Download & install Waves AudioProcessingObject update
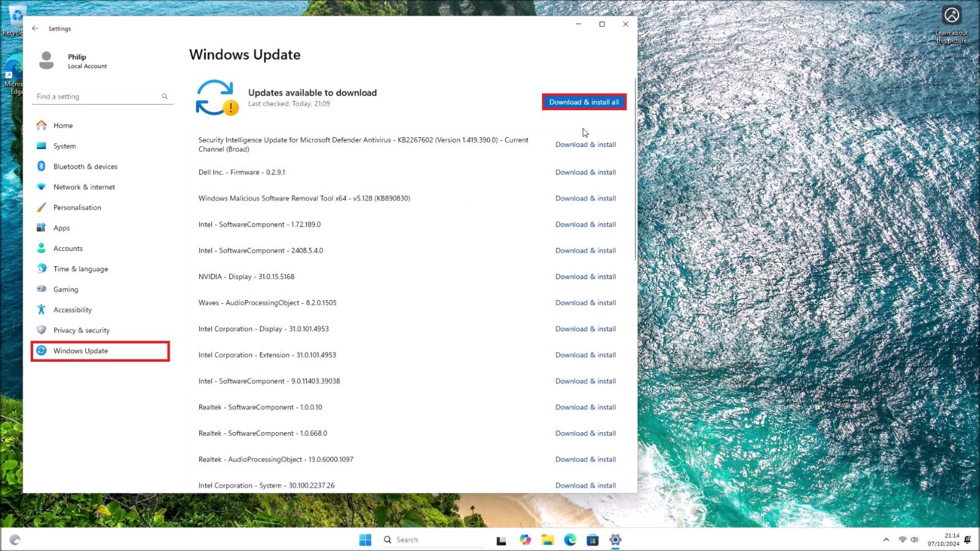This screenshot has height=551, width=980. [x=586, y=302]
